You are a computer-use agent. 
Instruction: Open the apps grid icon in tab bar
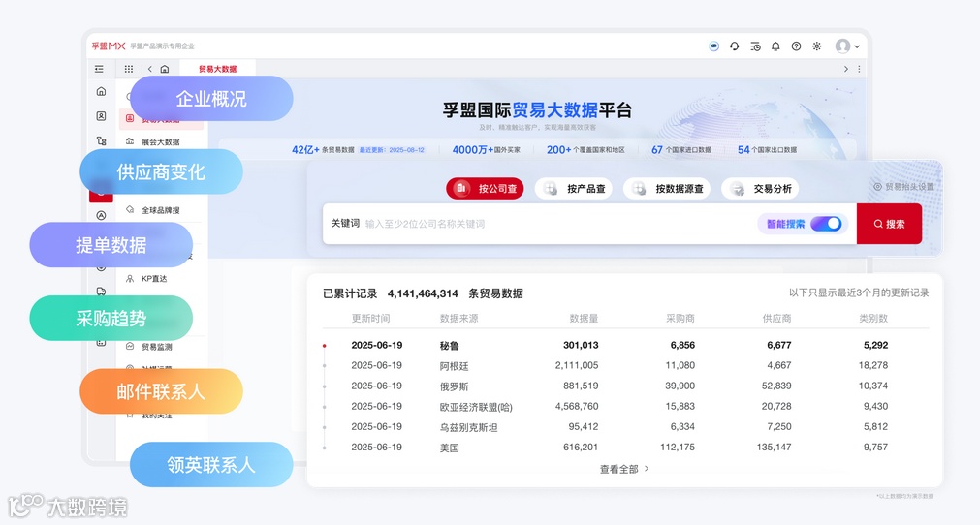(x=129, y=69)
